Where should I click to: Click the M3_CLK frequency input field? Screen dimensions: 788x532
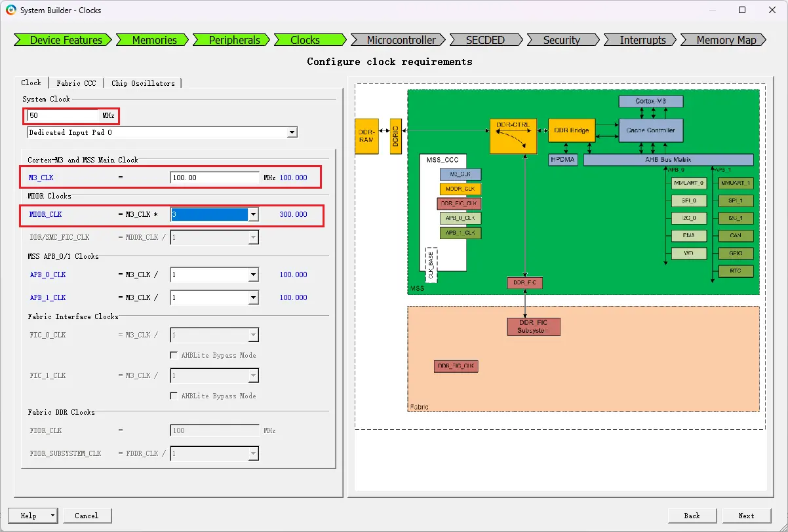click(214, 178)
